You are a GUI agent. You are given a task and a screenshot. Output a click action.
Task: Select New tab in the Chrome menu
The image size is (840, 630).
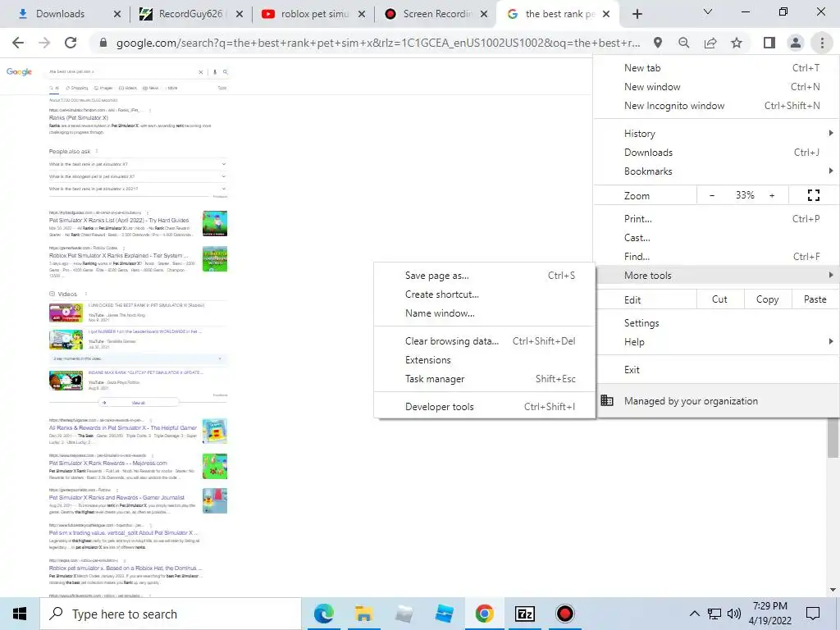[716, 68]
